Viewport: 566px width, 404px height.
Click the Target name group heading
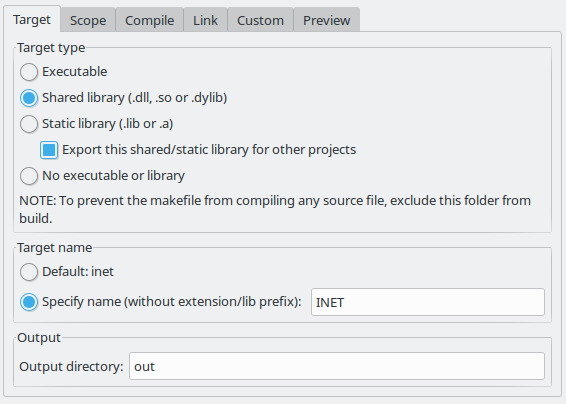[55, 248]
